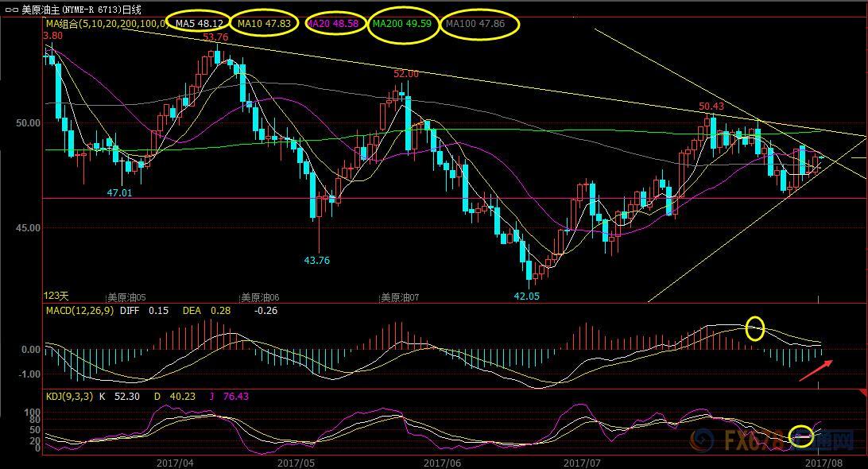This screenshot has width=868, height=469.
Task: Click the red triangle at KDJ panel corner
Action: [x=863, y=393]
